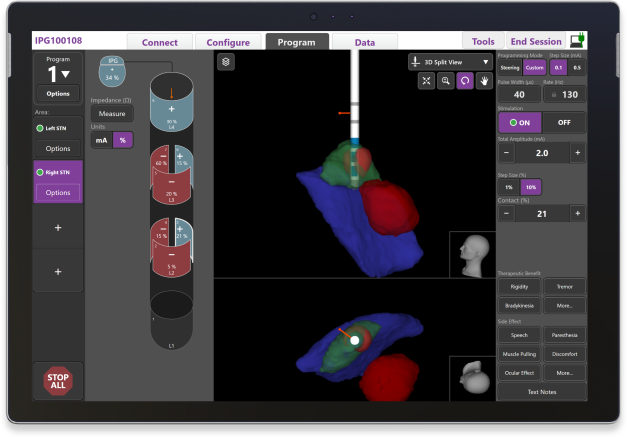The width and height of the screenshot is (627, 437).
Task: Switch to the Configure tab
Action: [228, 42]
